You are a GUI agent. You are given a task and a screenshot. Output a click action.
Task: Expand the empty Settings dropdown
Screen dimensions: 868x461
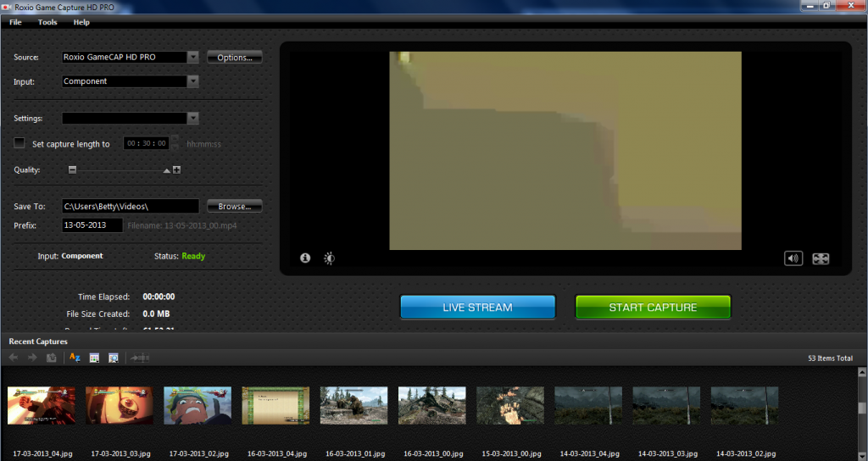coord(192,118)
